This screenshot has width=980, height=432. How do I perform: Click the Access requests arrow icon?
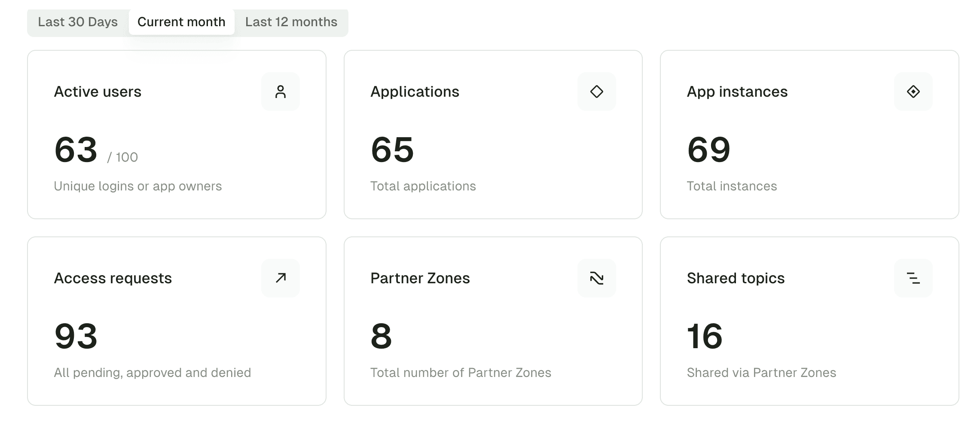[280, 278]
